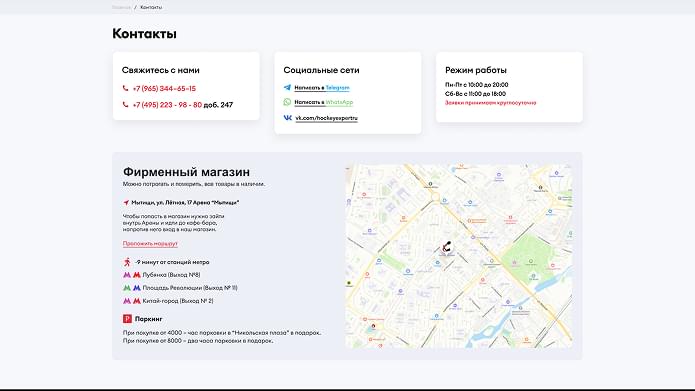Click the Сб-Вс с 11:00 до 18:00 hours text

click(475, 94)
